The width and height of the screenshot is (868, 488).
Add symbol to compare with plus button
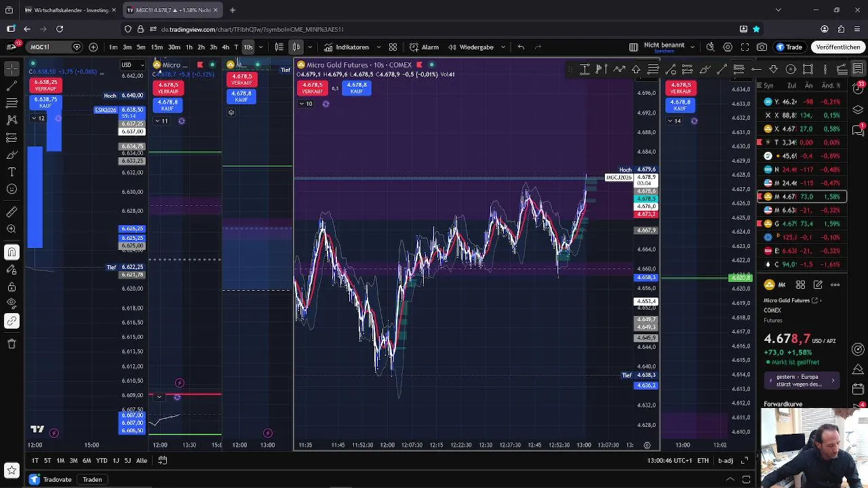(x=93, y=47)
